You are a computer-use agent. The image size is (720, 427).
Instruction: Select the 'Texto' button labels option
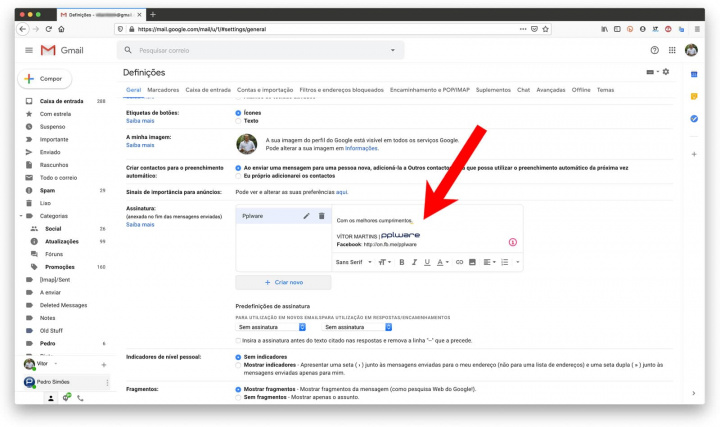[237, 121]
